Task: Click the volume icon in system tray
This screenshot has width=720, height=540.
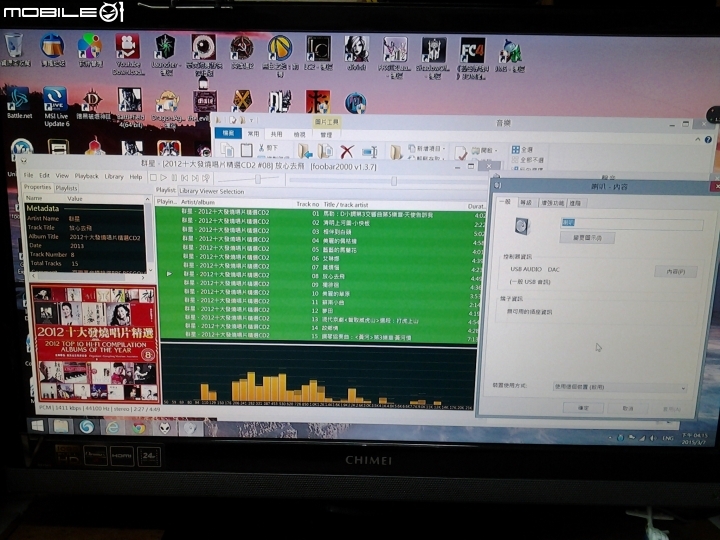Action: coord(652,439)
